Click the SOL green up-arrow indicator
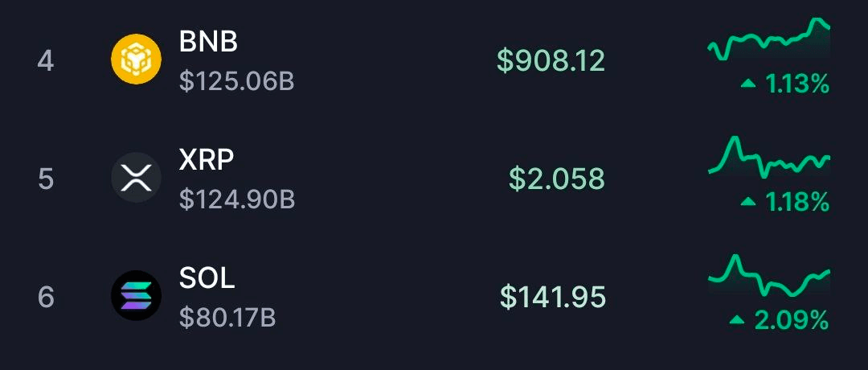Viewport: 868px width, 370px height. 737,320
